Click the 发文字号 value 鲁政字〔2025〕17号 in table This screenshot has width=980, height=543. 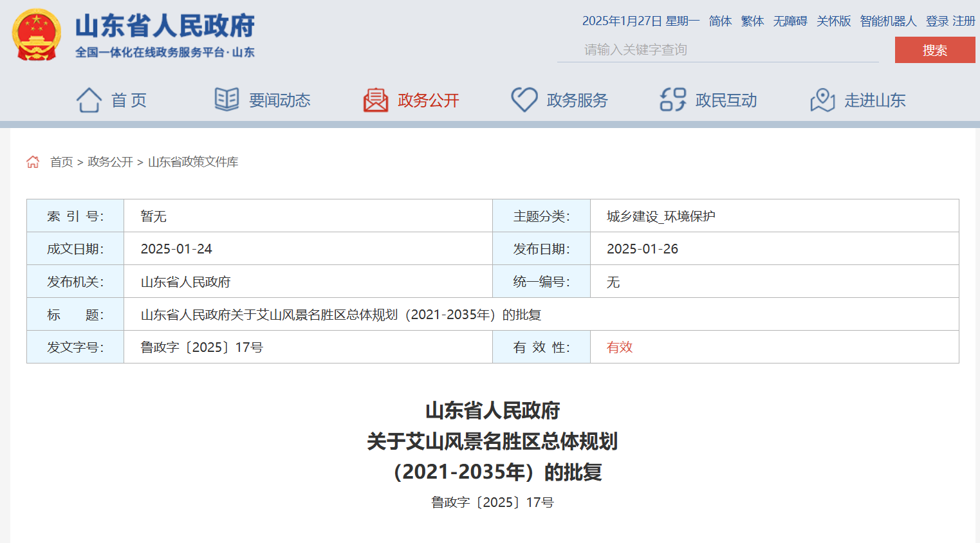(201, 347)
